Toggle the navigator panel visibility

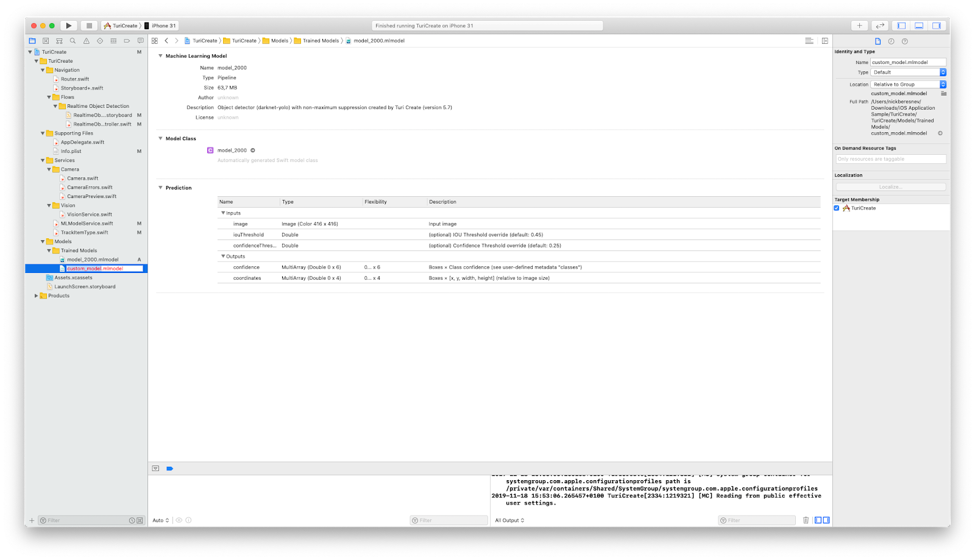[x=901, y=26]
